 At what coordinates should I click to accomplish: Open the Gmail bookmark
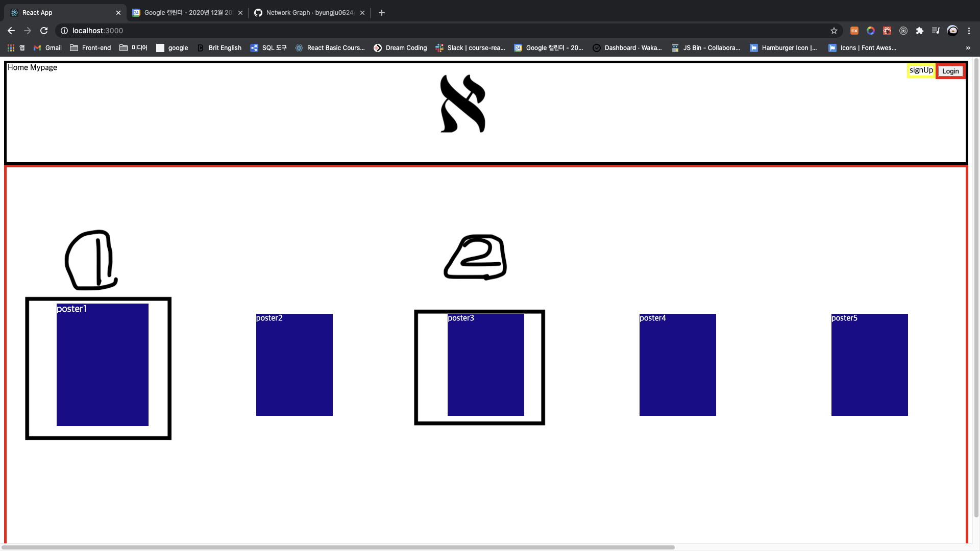point(47,48)
